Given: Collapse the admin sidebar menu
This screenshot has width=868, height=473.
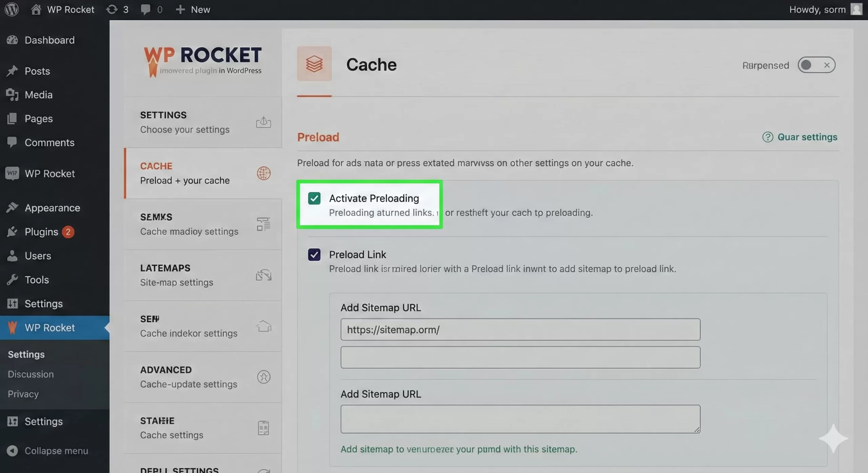Looking at the screenshot, I should point(48,451).
